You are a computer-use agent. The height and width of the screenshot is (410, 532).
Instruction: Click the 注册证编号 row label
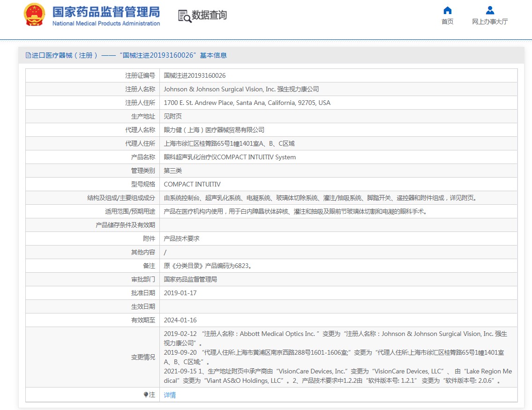140,75
